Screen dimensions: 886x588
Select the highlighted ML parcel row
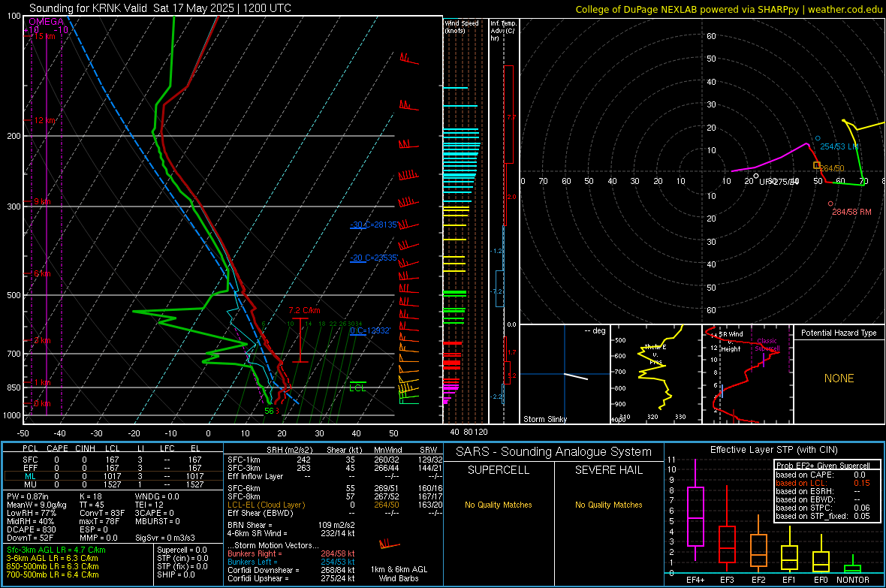pos(112,476)
